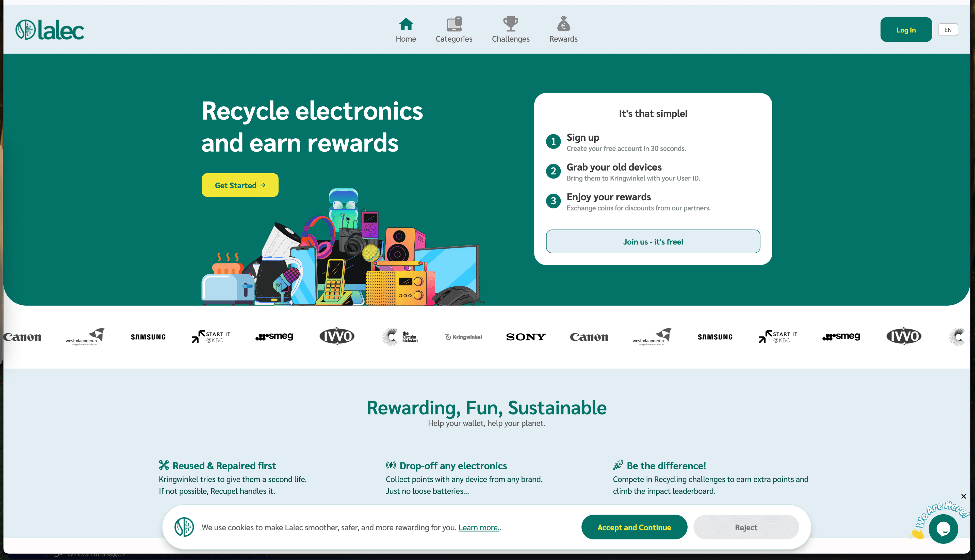
Task: Click the Lalec logo in the header
Action: coord(50,30)
